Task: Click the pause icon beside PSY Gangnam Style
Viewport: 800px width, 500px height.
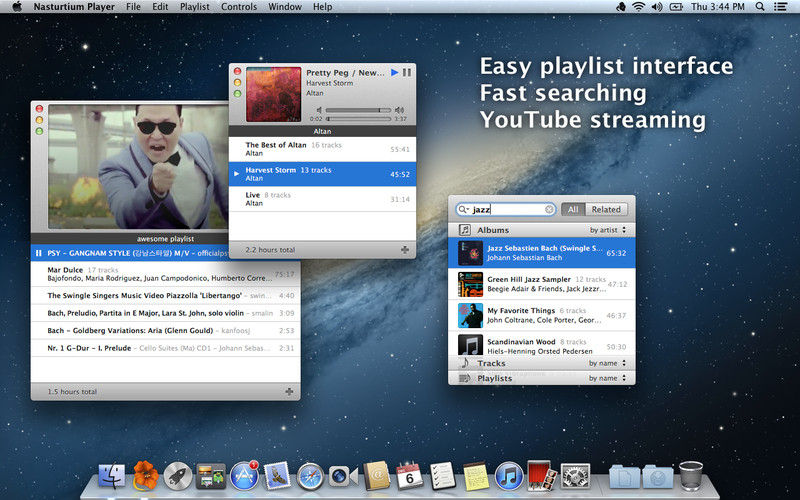Action: pyautogui.click(x=38, y=253)
